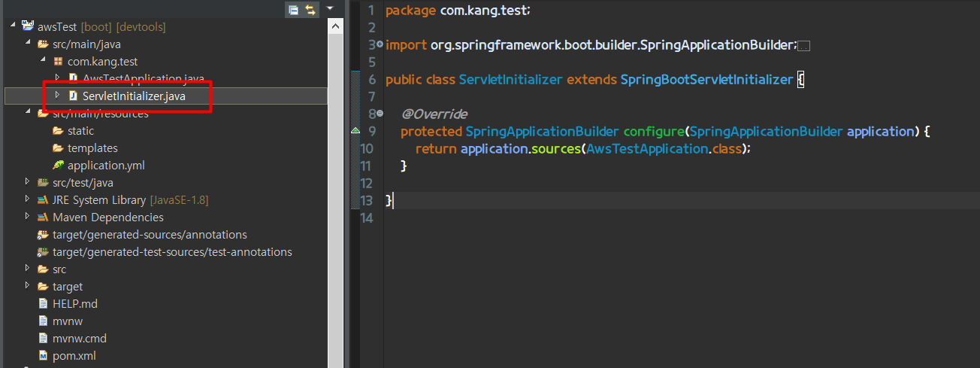980x368 pixels.
Task: Select the static resources folder
Action: (x=80, y=131)
